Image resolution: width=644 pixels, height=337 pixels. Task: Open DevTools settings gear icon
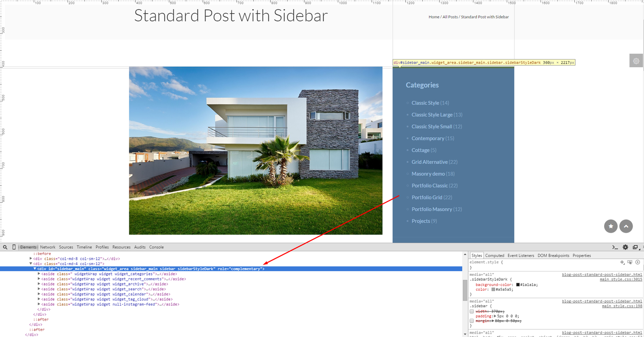(x=625, y=247)
